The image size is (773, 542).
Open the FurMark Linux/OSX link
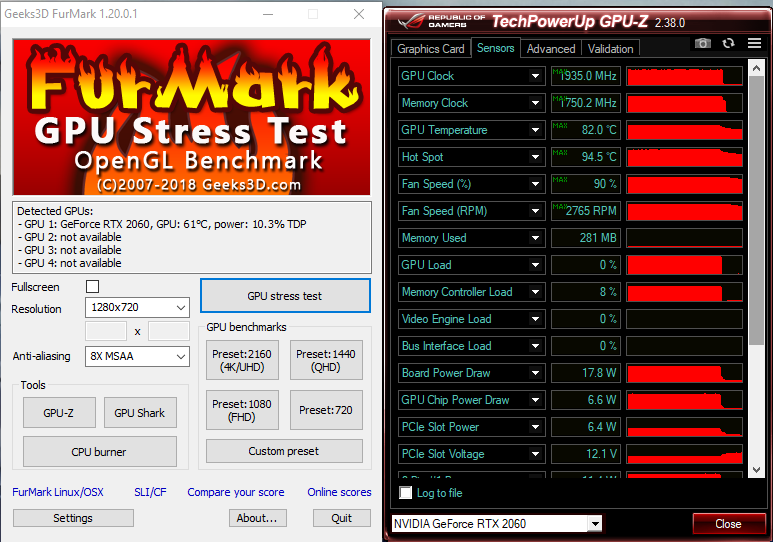[58, 492]
